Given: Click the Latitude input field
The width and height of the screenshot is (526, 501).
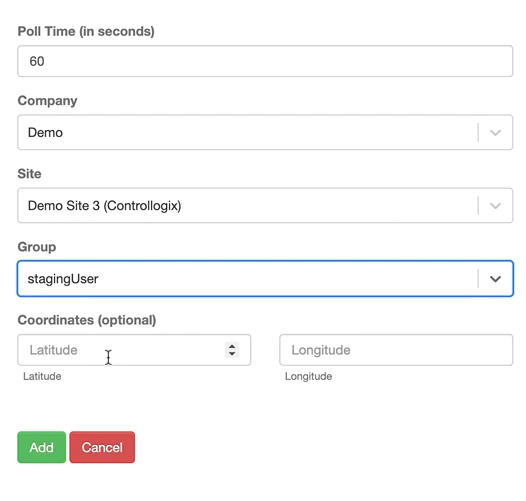Looking at the screenshot, I should pos(134,350).
